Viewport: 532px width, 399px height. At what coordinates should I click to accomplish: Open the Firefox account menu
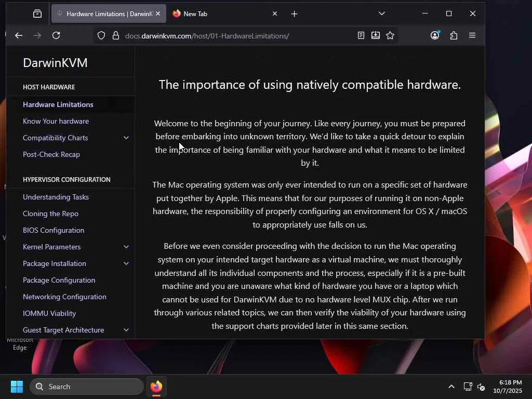(x=435, y=35)
